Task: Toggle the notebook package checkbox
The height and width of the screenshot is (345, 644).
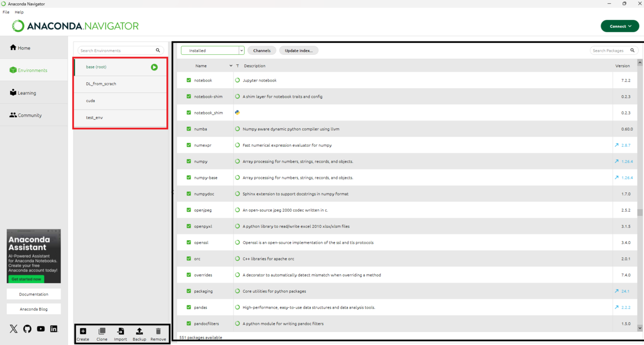Action: 189,80
